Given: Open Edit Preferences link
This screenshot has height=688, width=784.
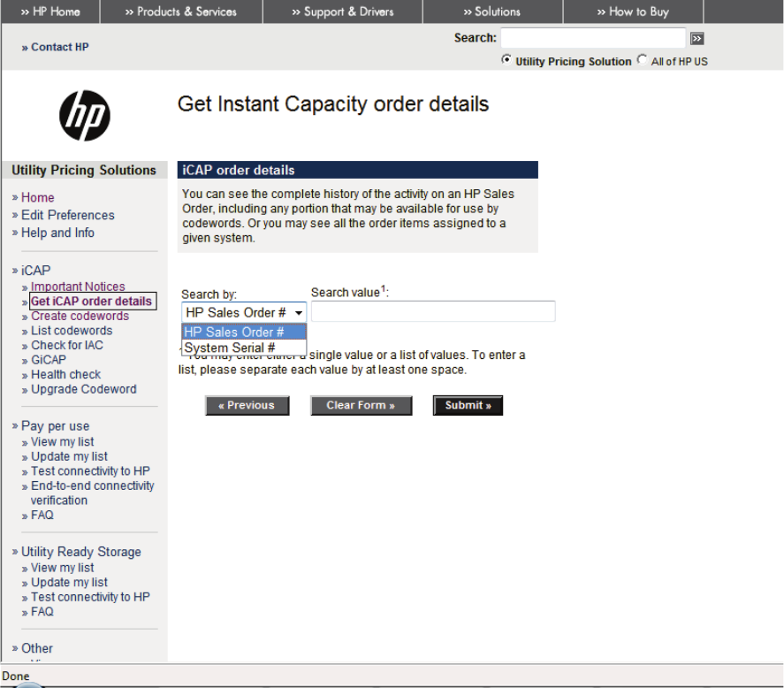Looking at the screenshot, I should click(67, 215).
